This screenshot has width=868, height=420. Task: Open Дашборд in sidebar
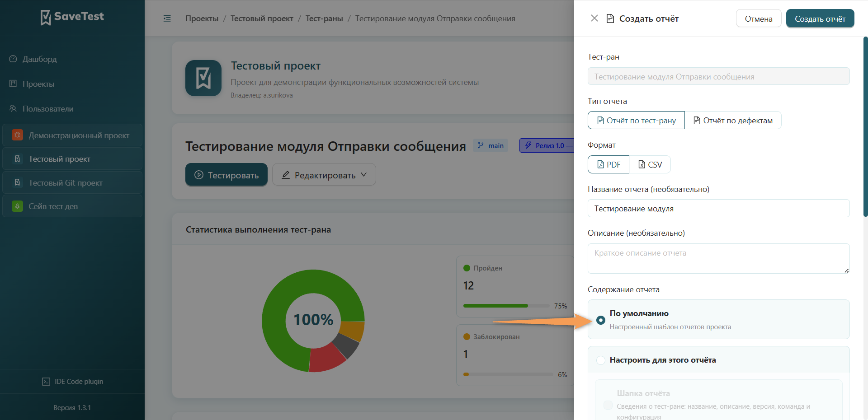tap(72, 59)
